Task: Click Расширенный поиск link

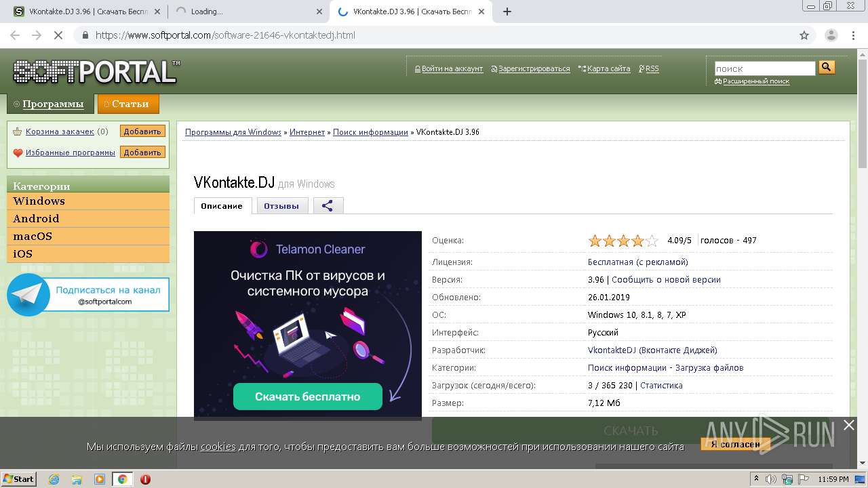Action: (x=756, y=81)
